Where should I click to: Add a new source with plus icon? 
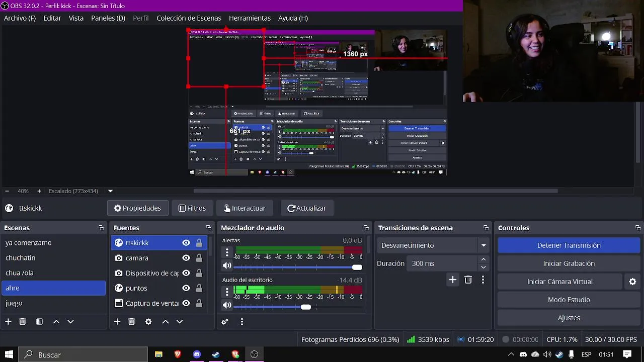117,322
